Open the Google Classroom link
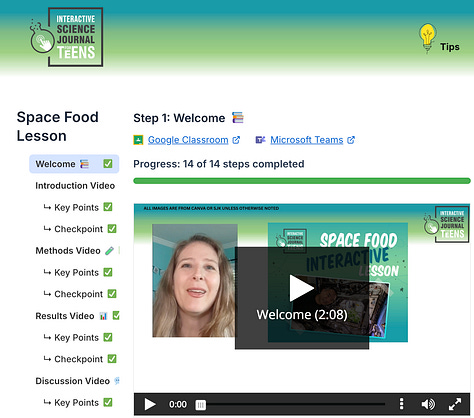The image size is (474, 418). 188,140
